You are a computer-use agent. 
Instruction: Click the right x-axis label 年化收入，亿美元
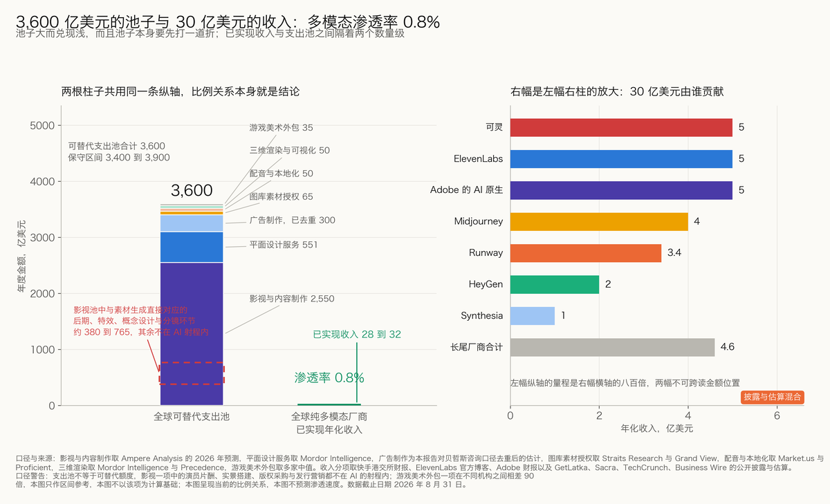tap(657, 429)
